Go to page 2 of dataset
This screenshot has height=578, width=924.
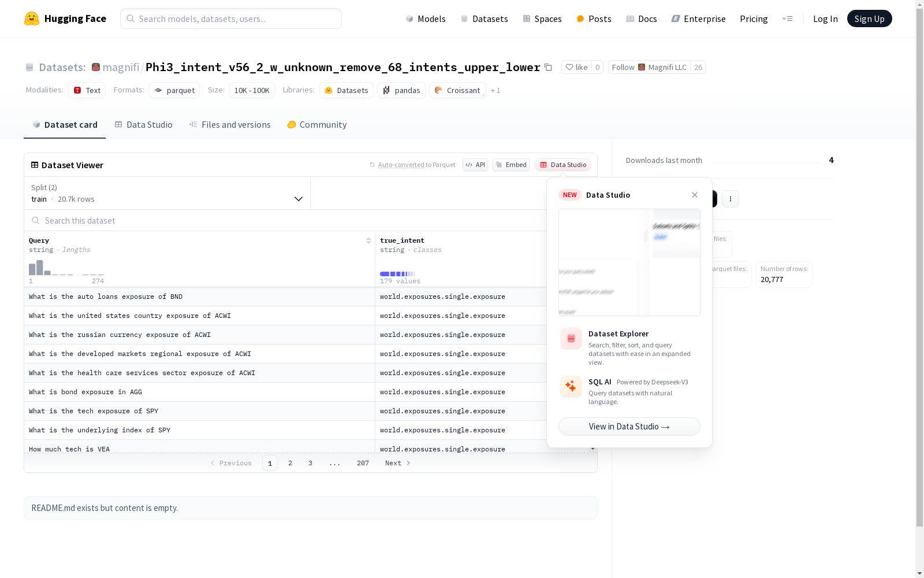tap(290, 463)
